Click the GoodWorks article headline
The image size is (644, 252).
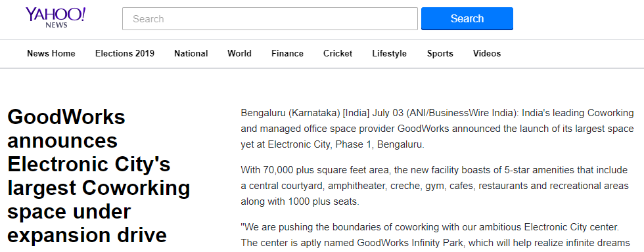click(x=99, y=176)
